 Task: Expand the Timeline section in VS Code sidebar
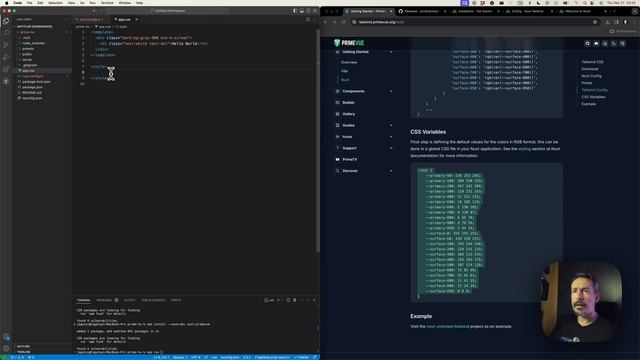tap(23, 352)
